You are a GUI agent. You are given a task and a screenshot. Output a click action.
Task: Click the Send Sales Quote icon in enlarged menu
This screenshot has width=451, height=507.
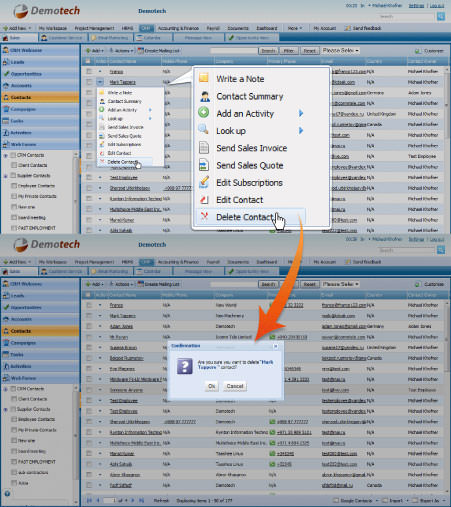click(204, 165)
